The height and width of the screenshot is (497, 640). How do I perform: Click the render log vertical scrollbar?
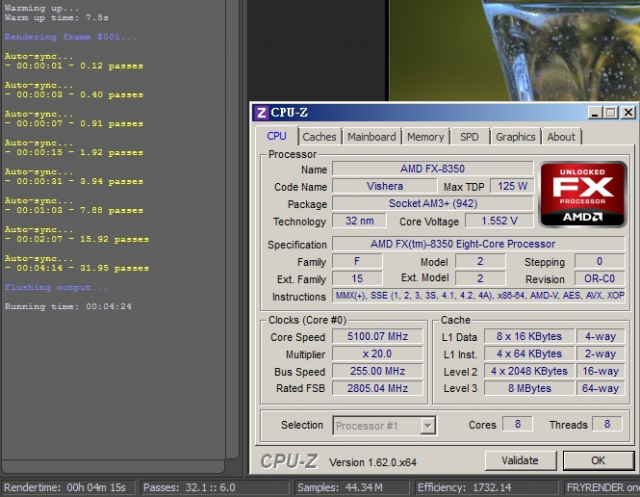click(x=232, y=229)
